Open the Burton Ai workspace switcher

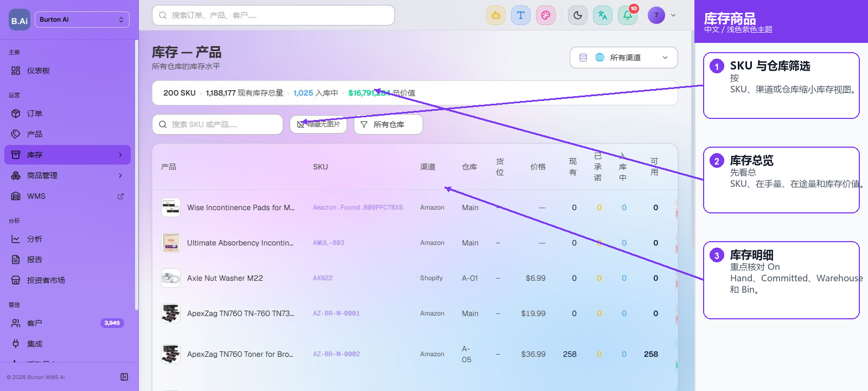(82, 20)
